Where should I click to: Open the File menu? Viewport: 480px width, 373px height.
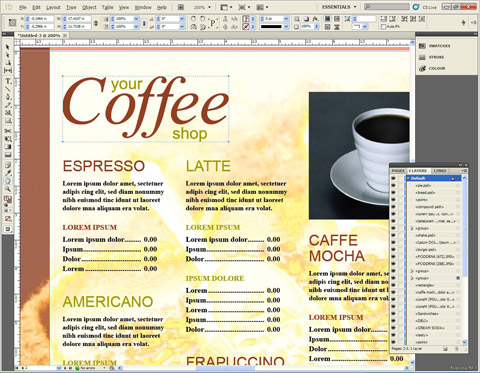[x=23, y=7]
